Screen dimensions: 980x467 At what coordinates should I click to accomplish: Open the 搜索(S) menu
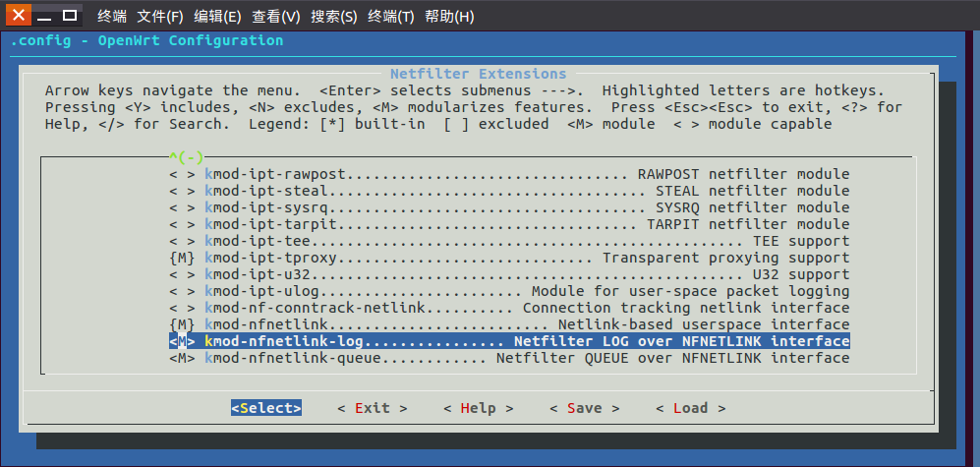click(x=334, y=17)
